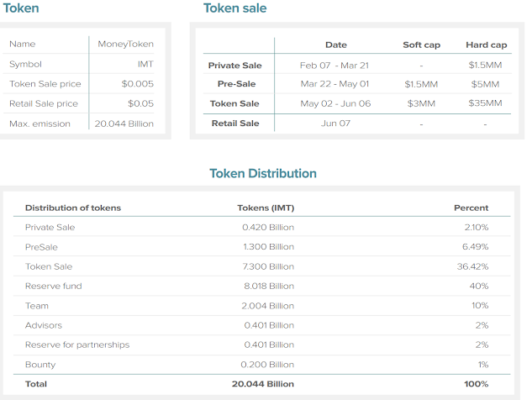Click '20.044 Billion' in the Total row

(x=263, y=384)
